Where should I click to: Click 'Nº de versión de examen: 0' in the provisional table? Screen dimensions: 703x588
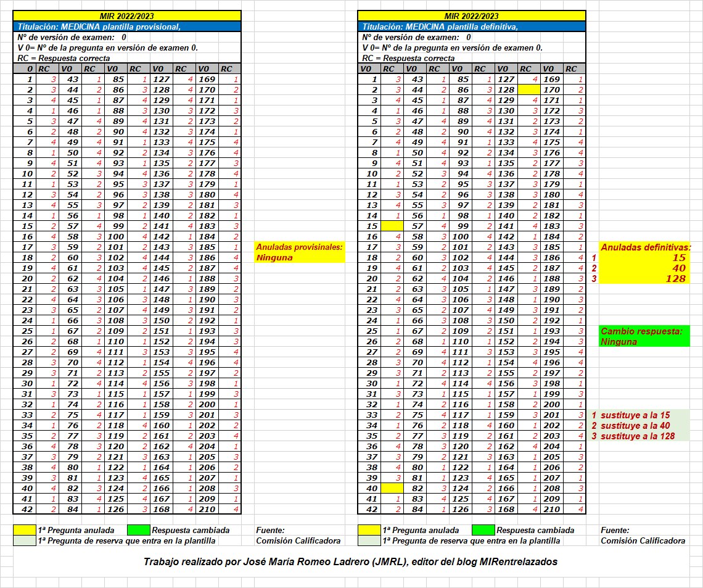pyautogui.click(x=72, y=37)
